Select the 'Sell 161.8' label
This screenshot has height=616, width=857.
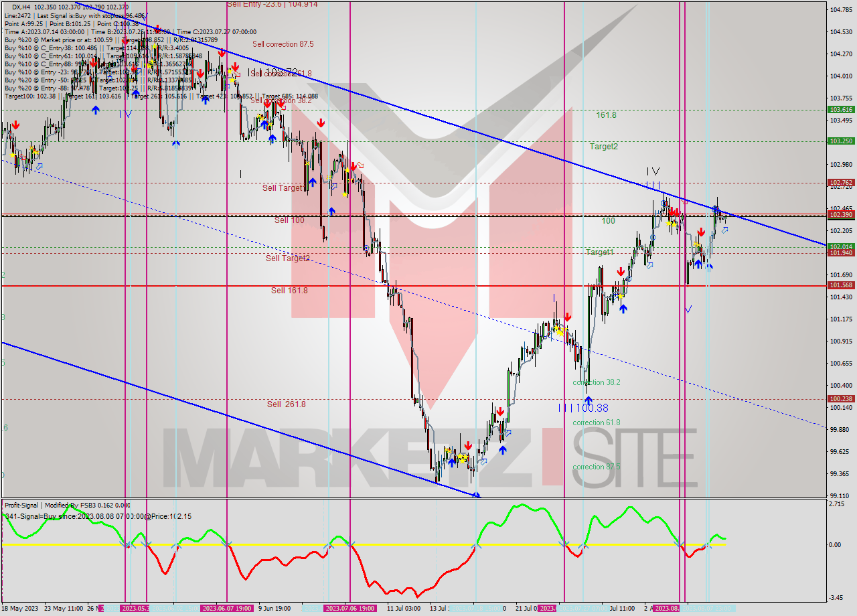(289, 291)
